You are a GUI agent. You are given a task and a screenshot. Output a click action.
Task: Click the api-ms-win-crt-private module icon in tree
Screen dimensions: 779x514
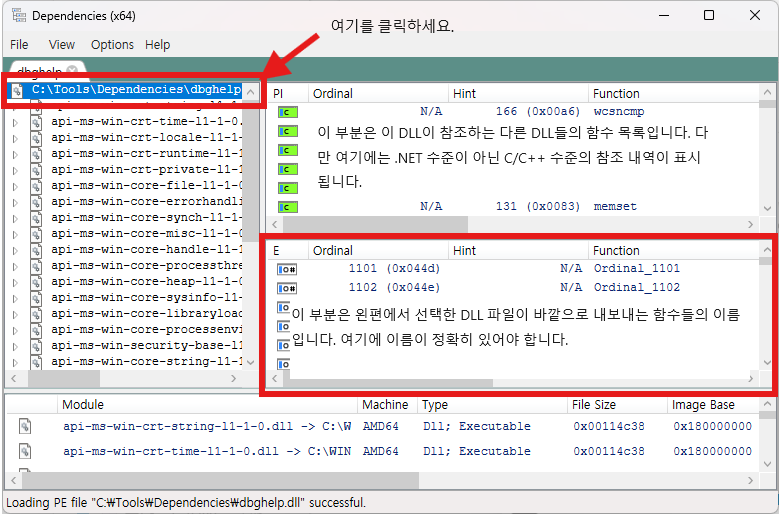[x=36, y=170]
